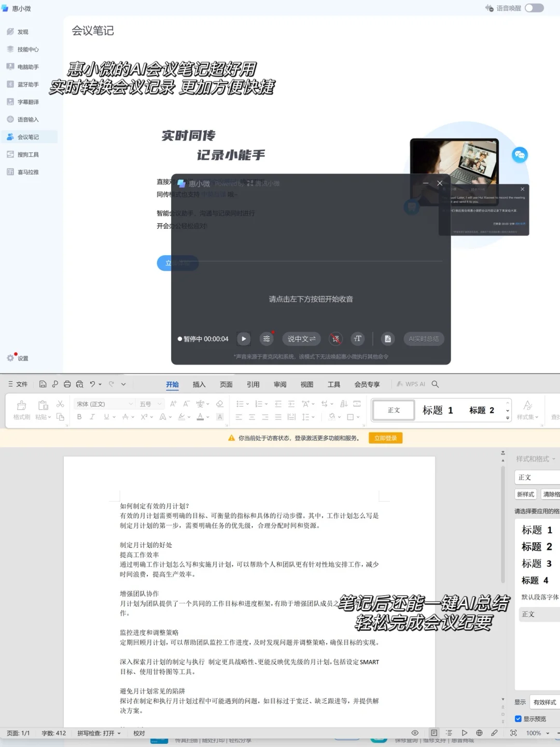Click the 格式刷 format painter
The height and width of the screenshot is (747, 560).
tap(22, 410)
